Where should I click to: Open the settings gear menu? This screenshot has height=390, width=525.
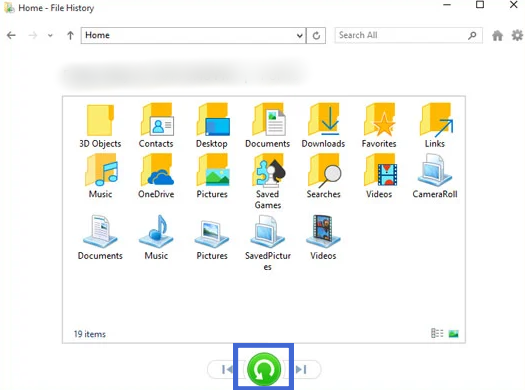pos(517,35)
